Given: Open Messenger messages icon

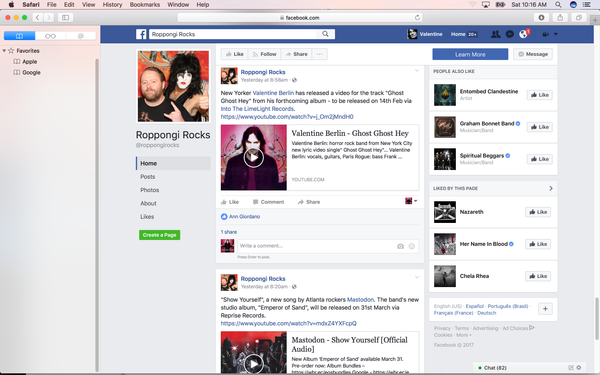Looking at the screenshot, I should tap(510, 34).
